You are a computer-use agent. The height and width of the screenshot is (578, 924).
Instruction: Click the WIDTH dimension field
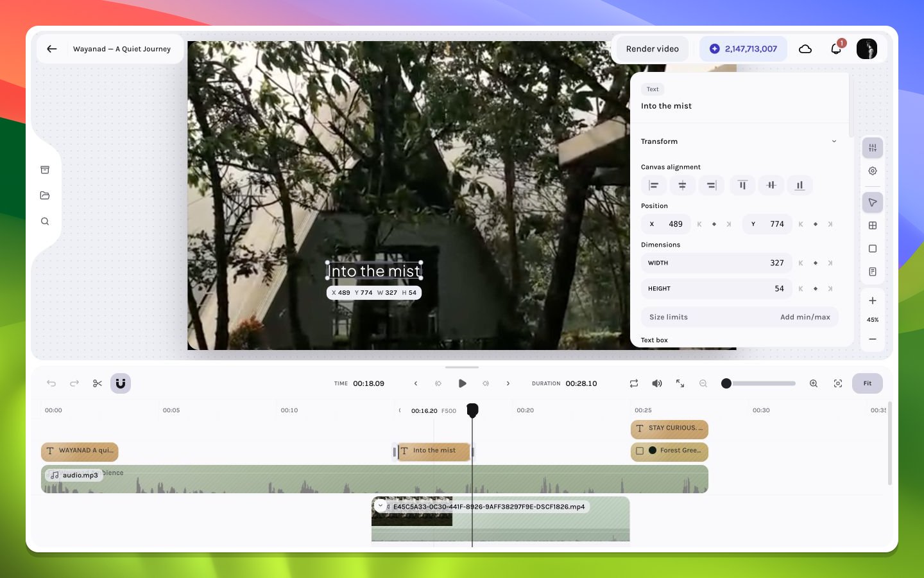pyautogui.click(x=717, y=263)
